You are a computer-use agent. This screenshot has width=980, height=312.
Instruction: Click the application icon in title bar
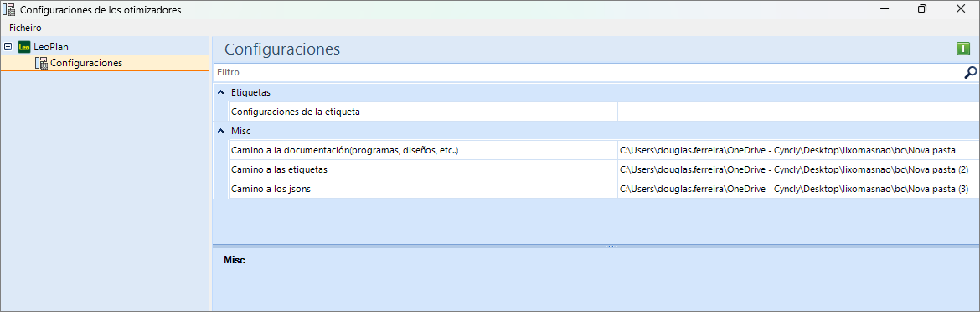pyautogui.click(x=9, y=9)
